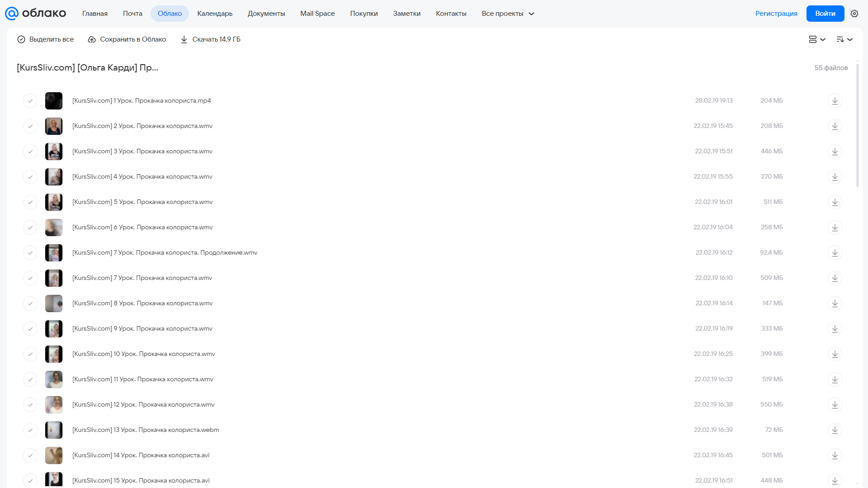Open the list view mode dropdown
This screenshot has height=488, width=868.
817,39
